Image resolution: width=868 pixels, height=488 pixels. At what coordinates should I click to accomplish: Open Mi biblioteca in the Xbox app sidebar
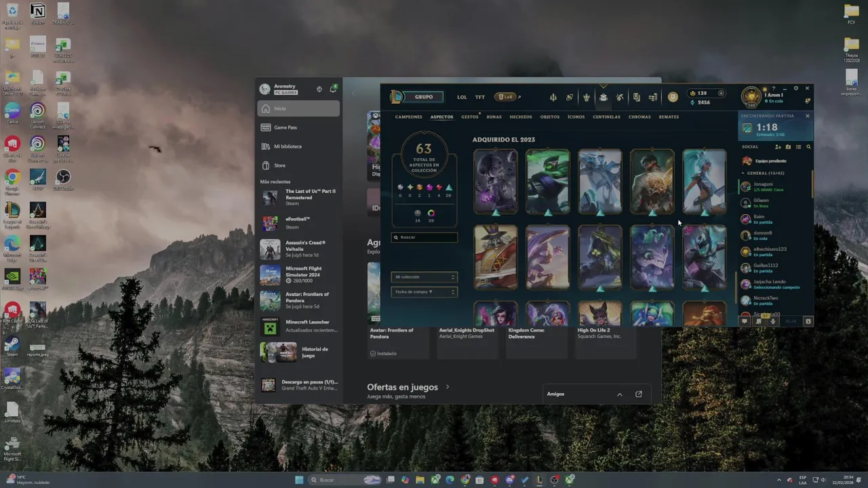(298, 146)
